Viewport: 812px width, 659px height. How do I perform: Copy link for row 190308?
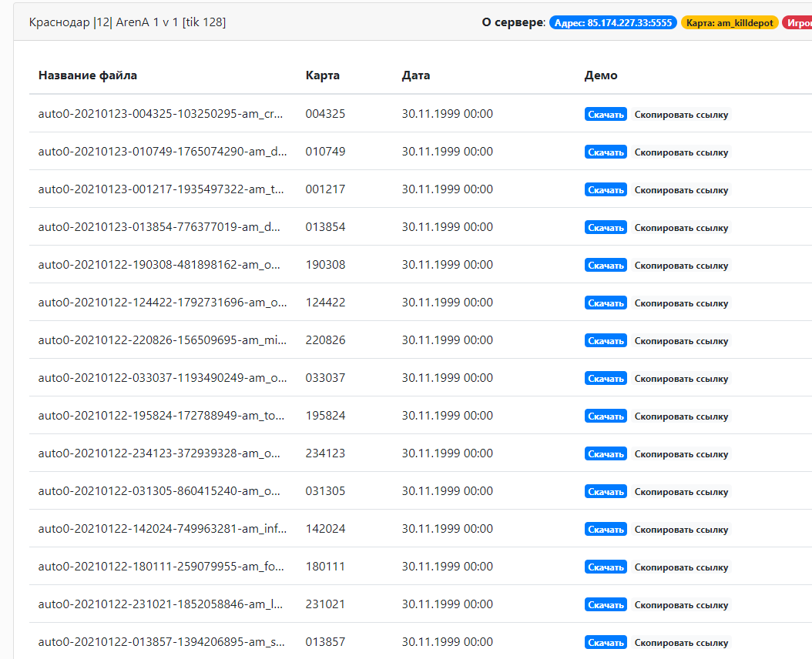tap(681, 266)
